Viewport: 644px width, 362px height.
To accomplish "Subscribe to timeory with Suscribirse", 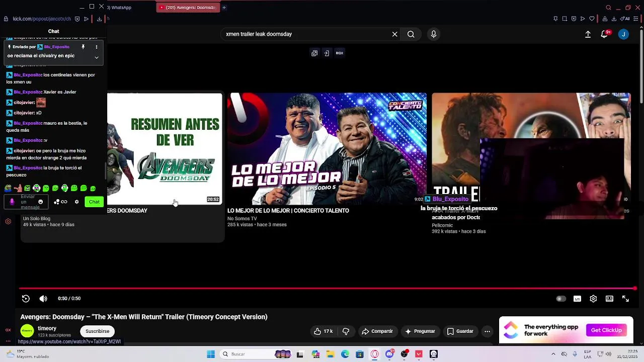I will [97, 331].
